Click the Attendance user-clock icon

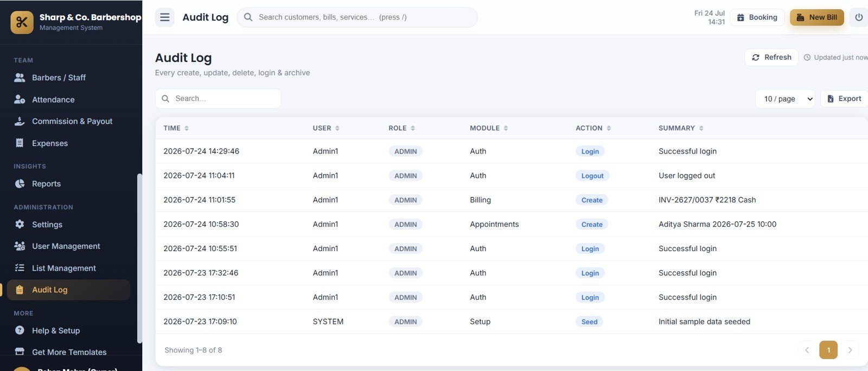[x=20, y=99]
